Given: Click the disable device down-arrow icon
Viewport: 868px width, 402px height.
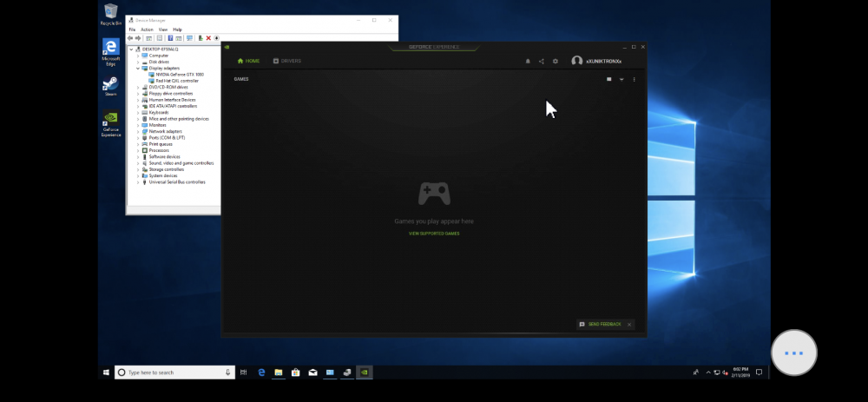Looking at the screenshot, I should pos(216,38).
